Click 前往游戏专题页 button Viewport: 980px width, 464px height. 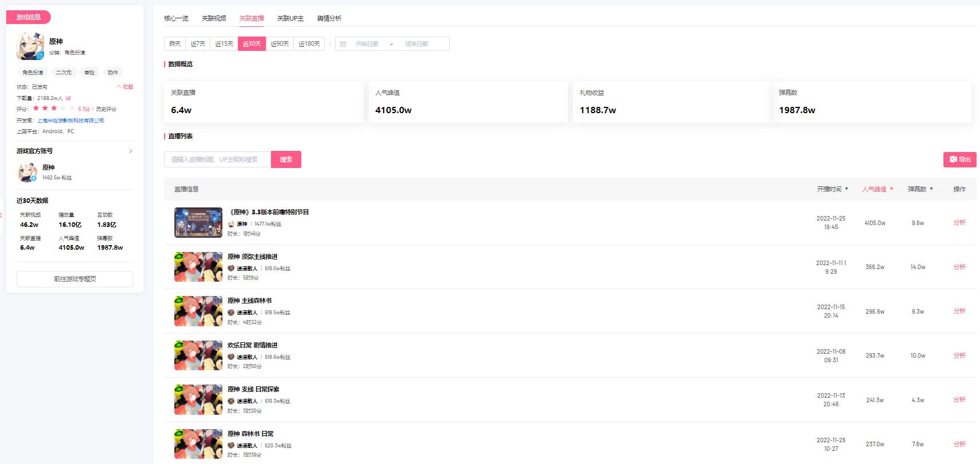(x=75, y=279)
